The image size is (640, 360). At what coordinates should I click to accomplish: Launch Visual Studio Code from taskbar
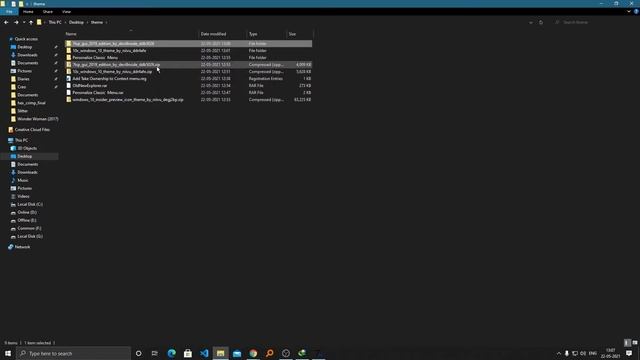click(x=204, y=353)
